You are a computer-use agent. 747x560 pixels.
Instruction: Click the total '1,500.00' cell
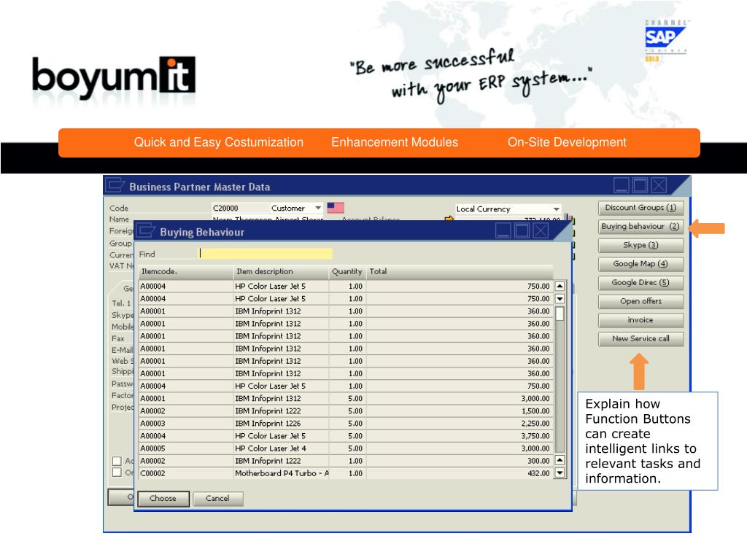[x=460, y=411]
